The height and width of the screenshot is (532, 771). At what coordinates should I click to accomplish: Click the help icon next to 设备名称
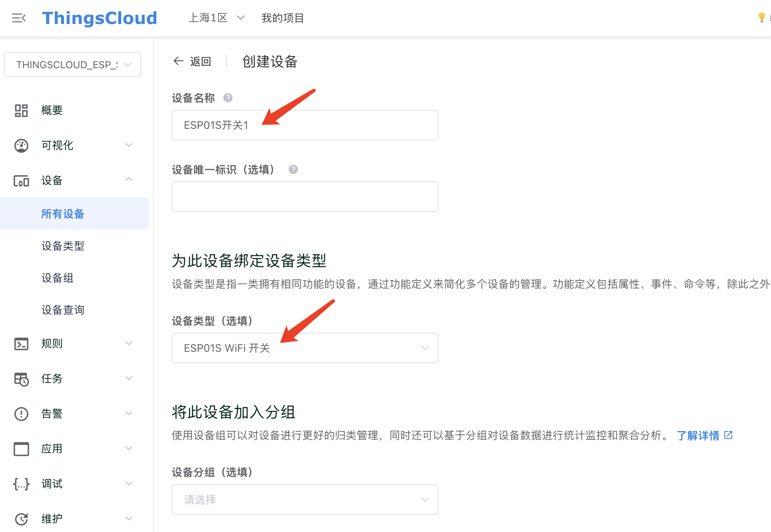228,98
